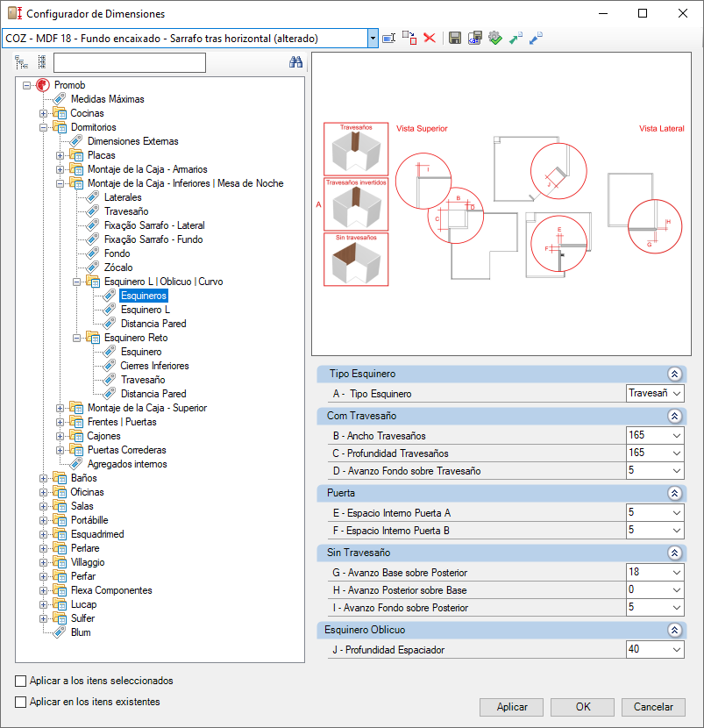704x728 pixels.
Task: Click the blue import arrow icon
Action: pyautogui.click(x=536, y=38)
